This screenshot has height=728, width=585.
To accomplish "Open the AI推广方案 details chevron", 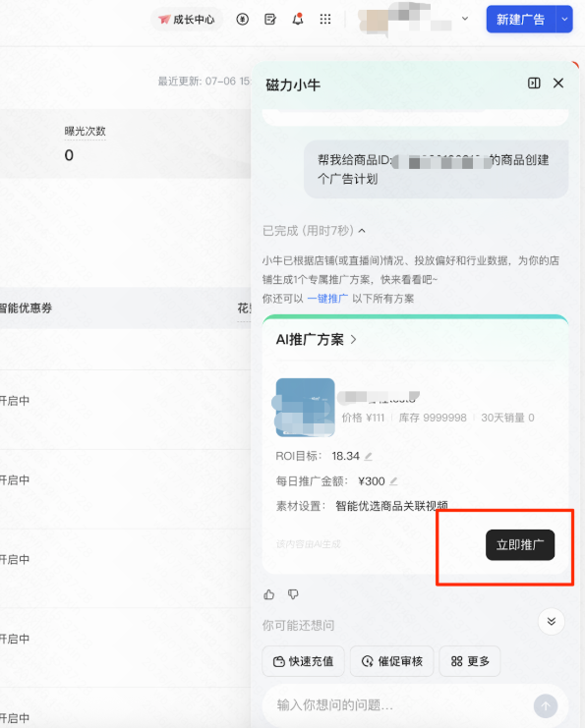I will pos(354,339).
